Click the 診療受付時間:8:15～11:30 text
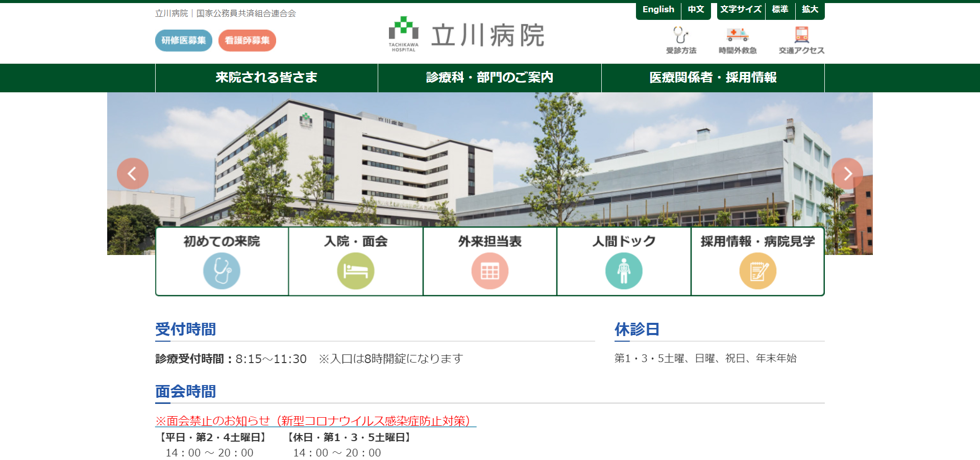 (x=231, y=359)
